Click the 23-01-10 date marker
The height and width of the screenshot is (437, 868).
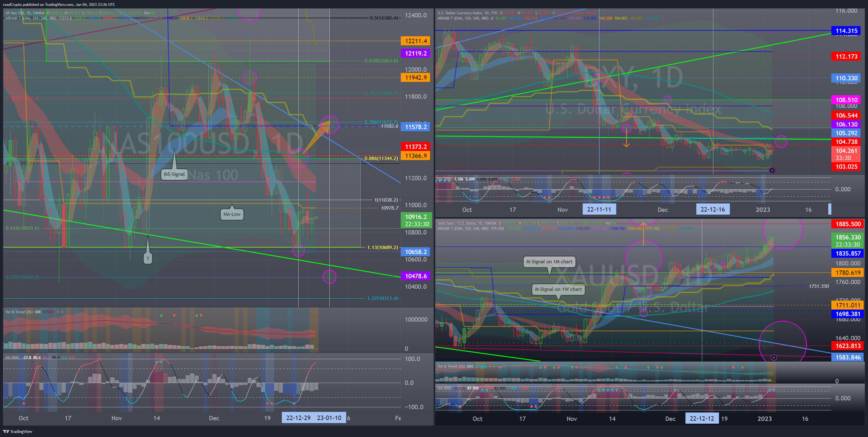(329, 418)
